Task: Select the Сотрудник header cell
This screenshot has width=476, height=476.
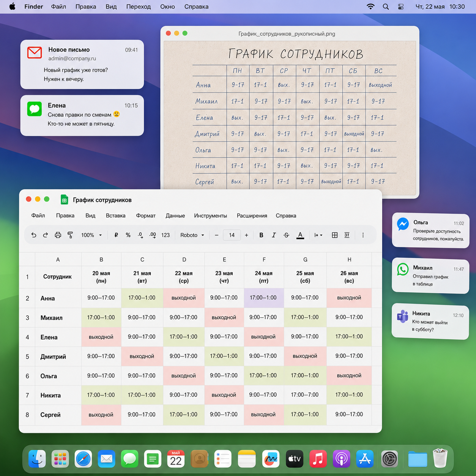Action: (x=58, y=277)
